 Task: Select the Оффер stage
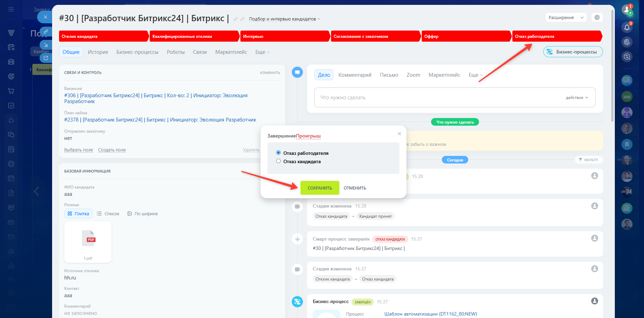point(466,36)
